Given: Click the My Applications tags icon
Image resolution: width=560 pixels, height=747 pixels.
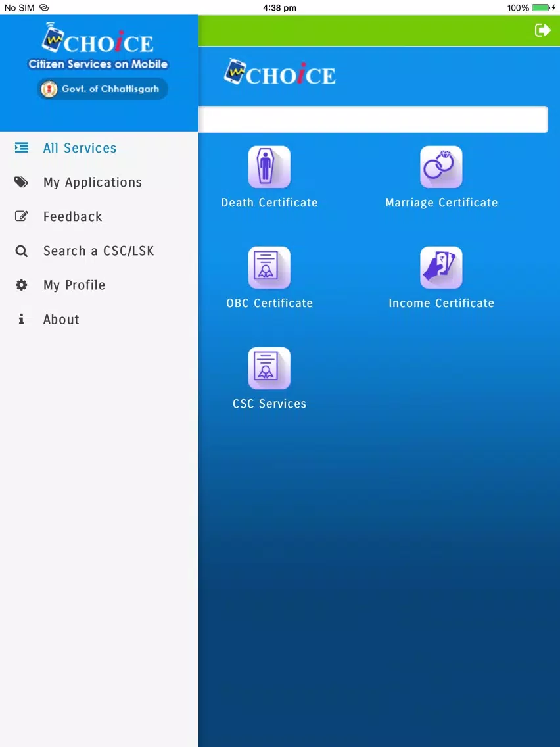Looking at the screenshot, I should pos(22,182).
